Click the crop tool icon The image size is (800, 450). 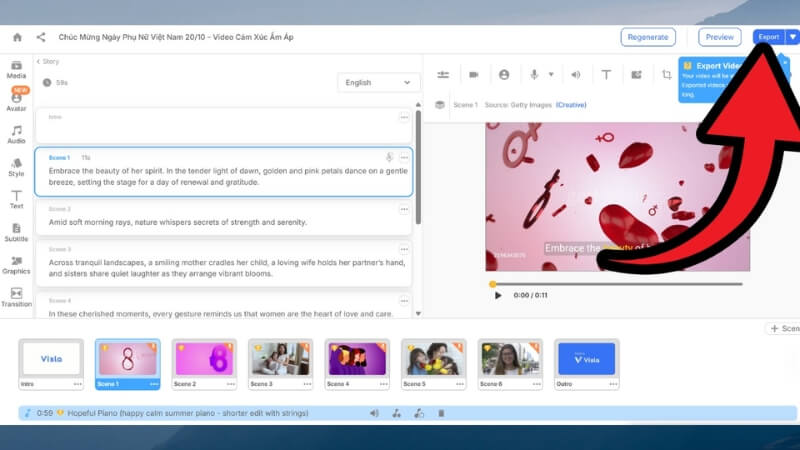[667, 74]
